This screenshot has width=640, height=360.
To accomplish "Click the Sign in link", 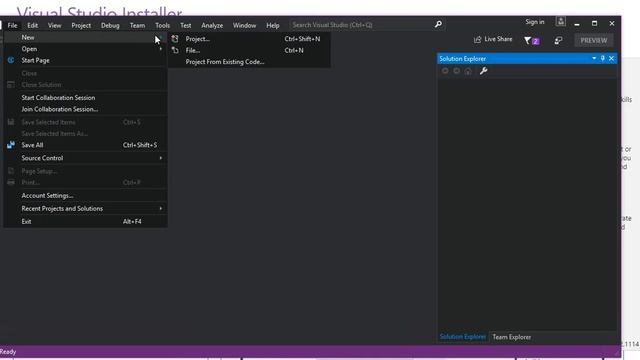I will 535,22.
